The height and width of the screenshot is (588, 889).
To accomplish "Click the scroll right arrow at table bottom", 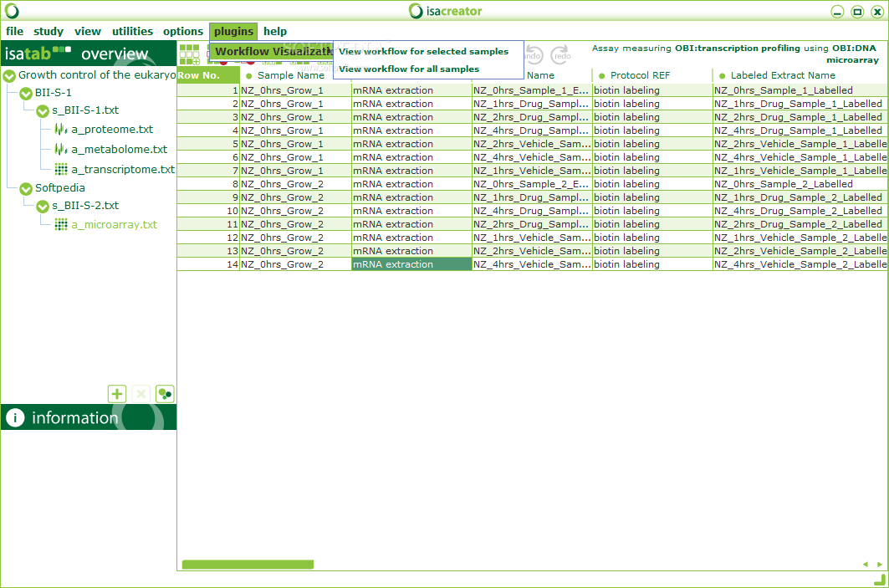I will pyautogui.click(x=879, y=565).
